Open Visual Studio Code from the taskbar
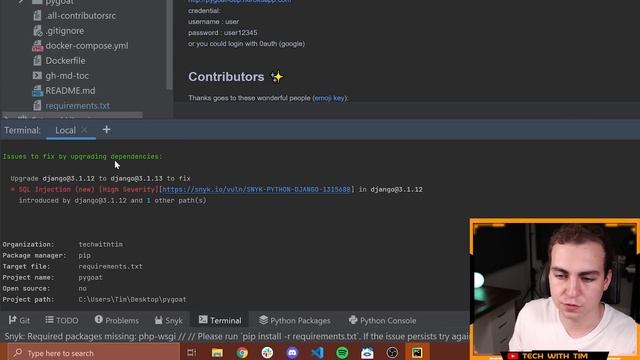Image resolution: width=640 pixels, height=360 pixels. (x=317, y=353)
